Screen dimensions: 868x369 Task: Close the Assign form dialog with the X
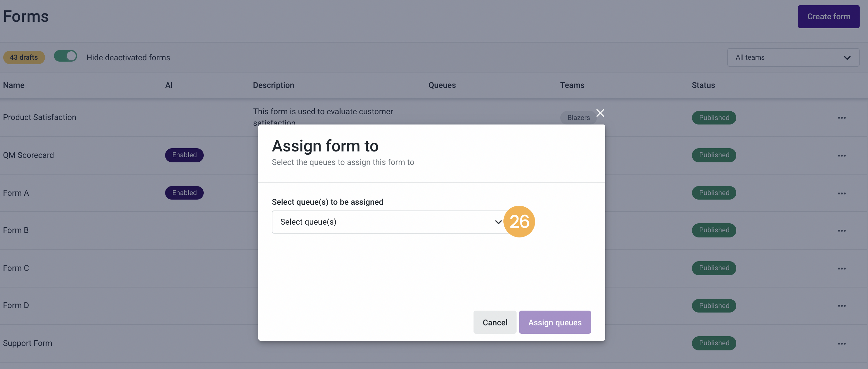(600, 113)
